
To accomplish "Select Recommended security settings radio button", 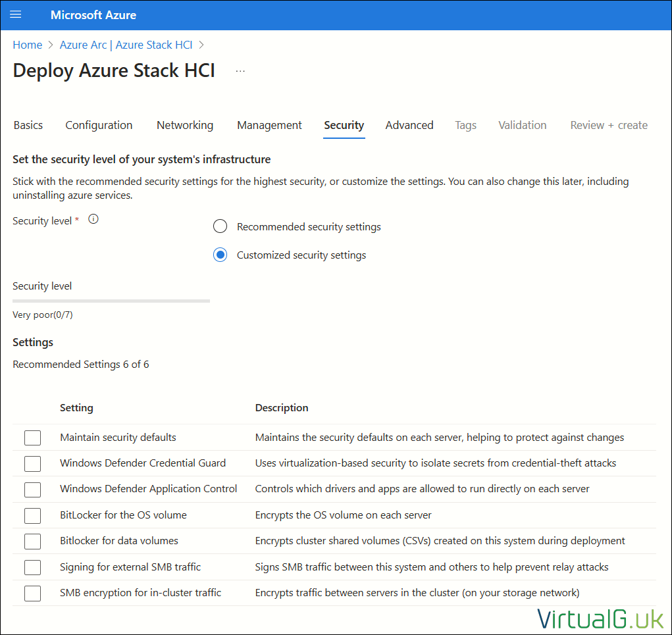I will pyautogui.click(x=220, y=226).
